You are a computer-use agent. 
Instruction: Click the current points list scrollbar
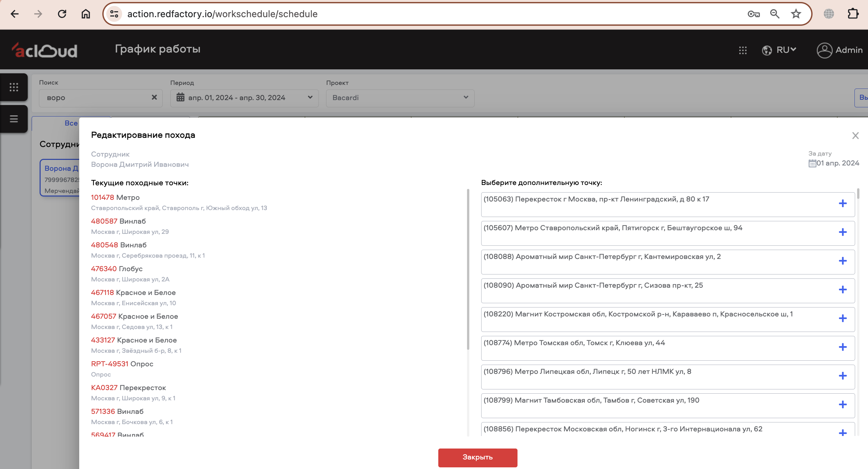click(x=468, y=269)
